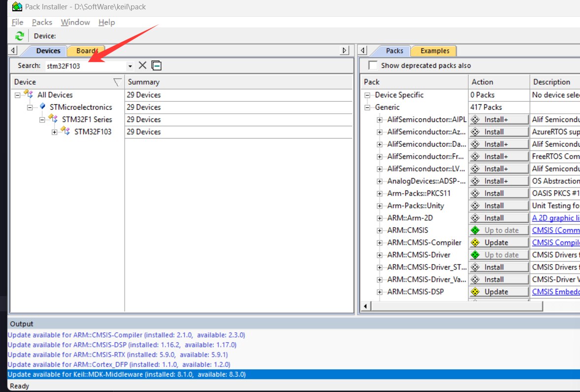The height and width of the screenshot is (392, 580).
Task: Click the All Devices tree icon
Action: click(29, 94)
